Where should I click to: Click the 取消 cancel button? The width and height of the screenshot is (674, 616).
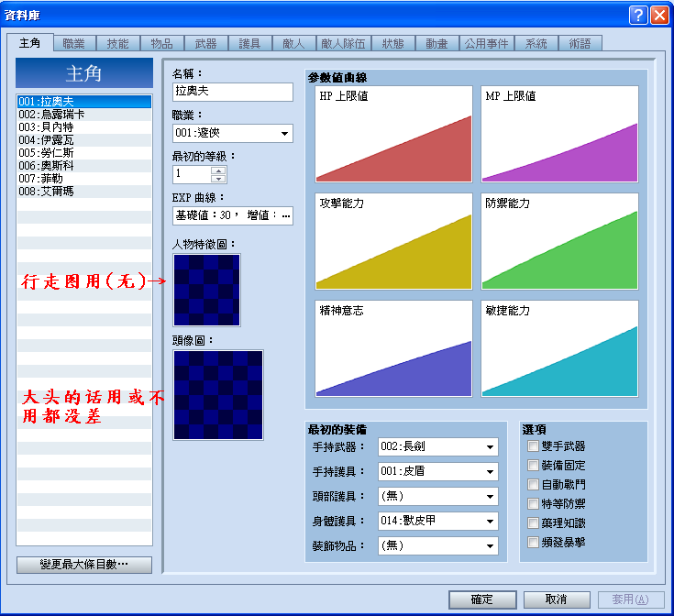click(x=557, y=599)
